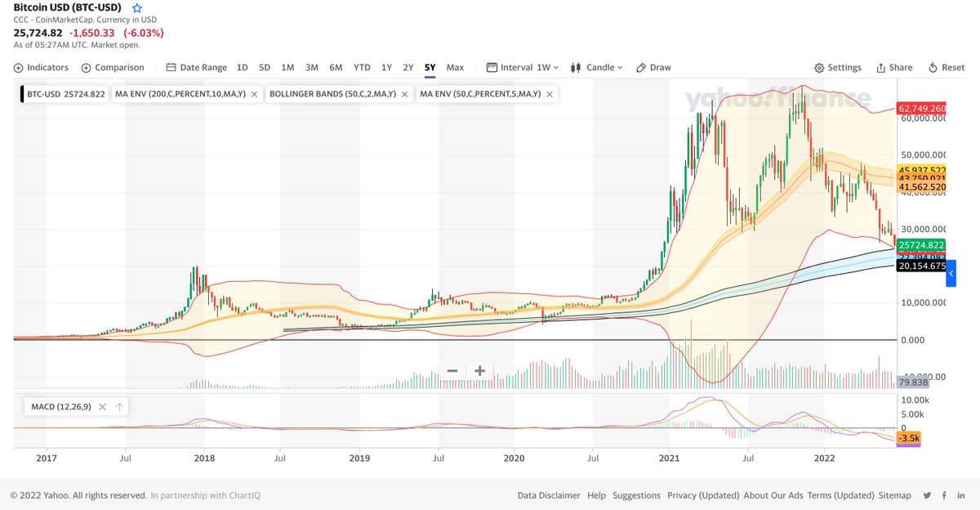Select the 1Y range
Screen dimensions: 980x510
[x=387, y=68]
